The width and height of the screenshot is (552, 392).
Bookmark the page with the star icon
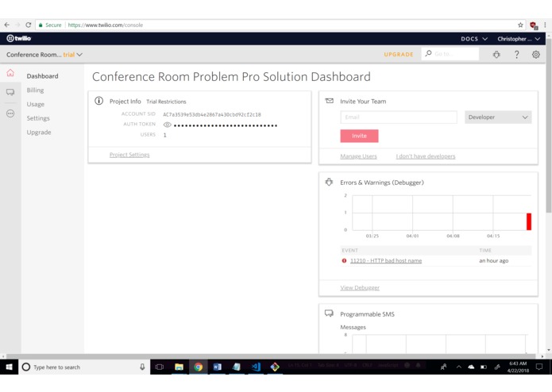pyautogui.click(x=520, y=25)
